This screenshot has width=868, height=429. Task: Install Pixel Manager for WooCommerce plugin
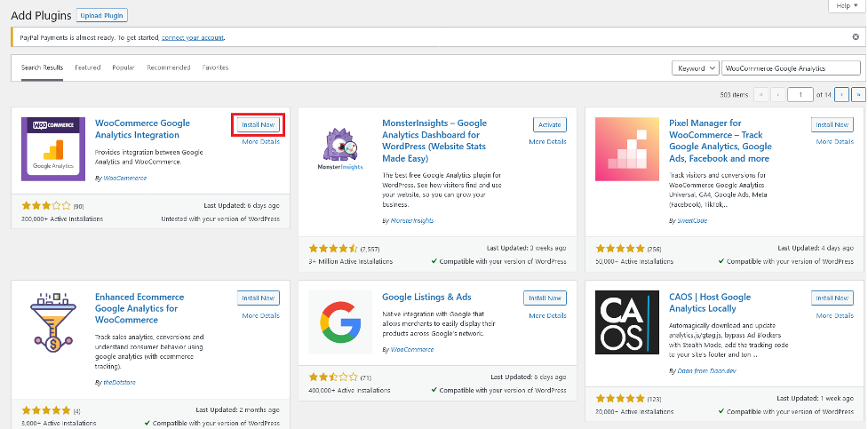(832, 124)
